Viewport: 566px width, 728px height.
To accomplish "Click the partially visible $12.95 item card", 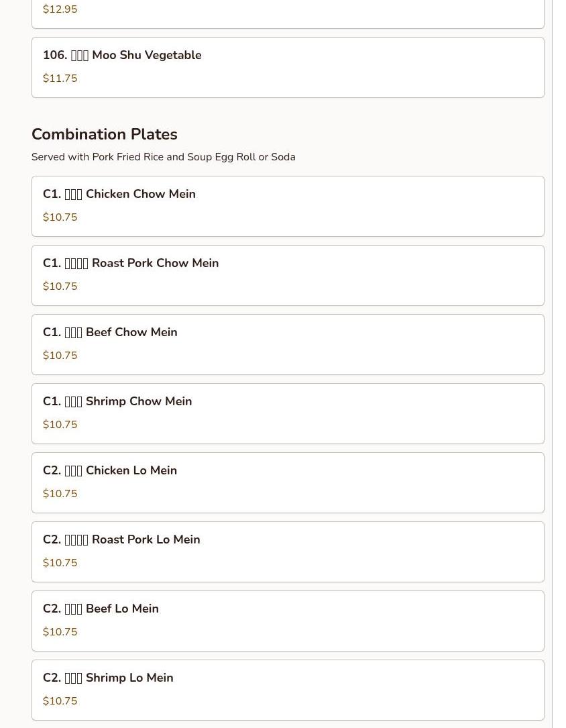I will (x=287, y=13).
